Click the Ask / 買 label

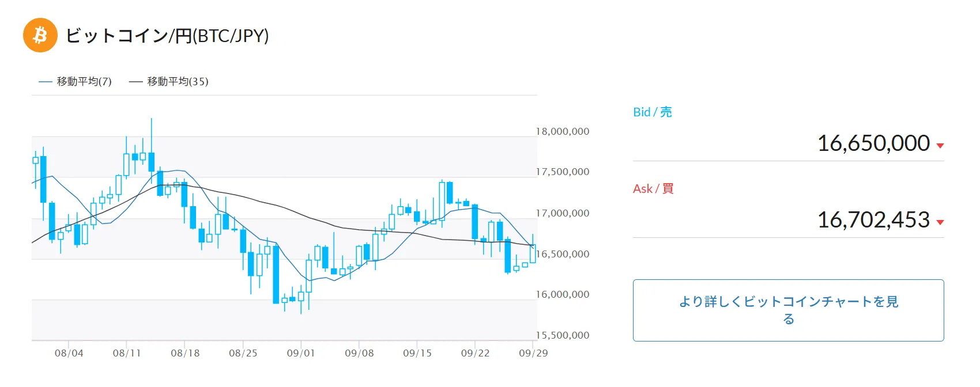653,189
